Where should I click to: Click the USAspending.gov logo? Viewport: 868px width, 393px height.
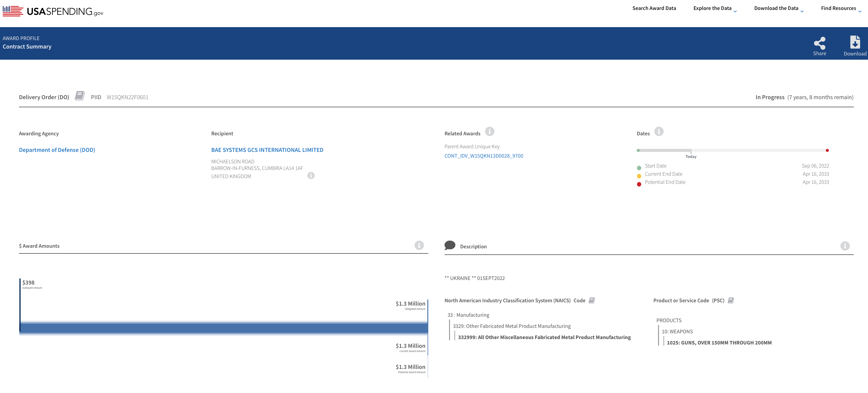tap(53, 11)
